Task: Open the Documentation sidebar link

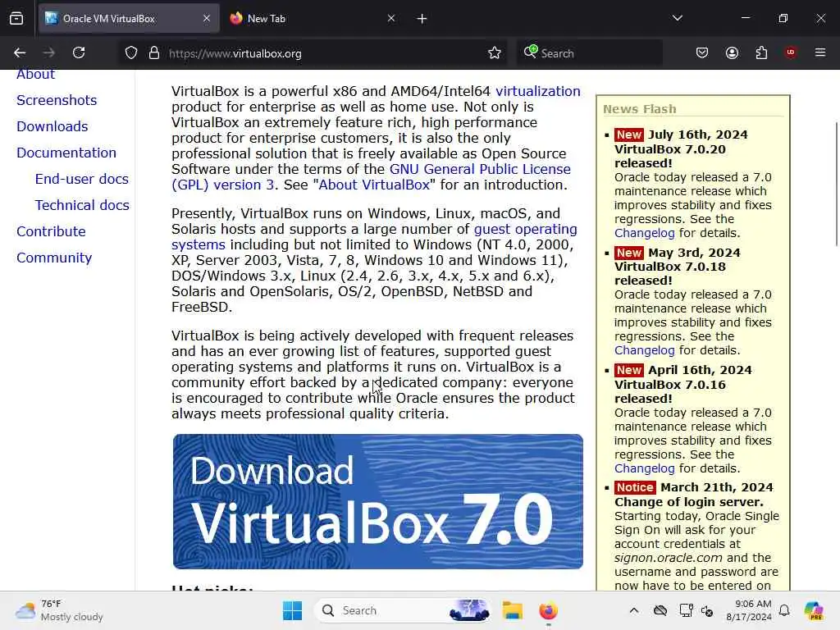Action: 66,153
